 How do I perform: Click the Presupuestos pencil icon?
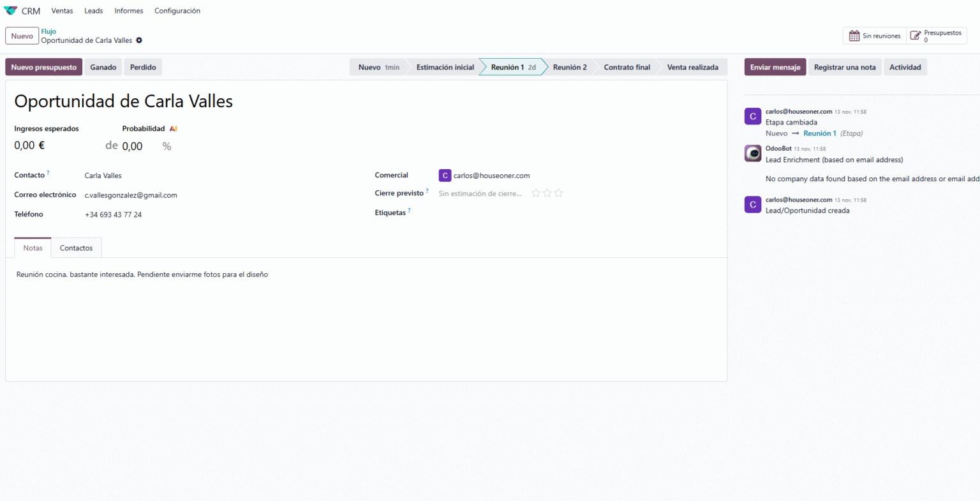pos(916,36)
